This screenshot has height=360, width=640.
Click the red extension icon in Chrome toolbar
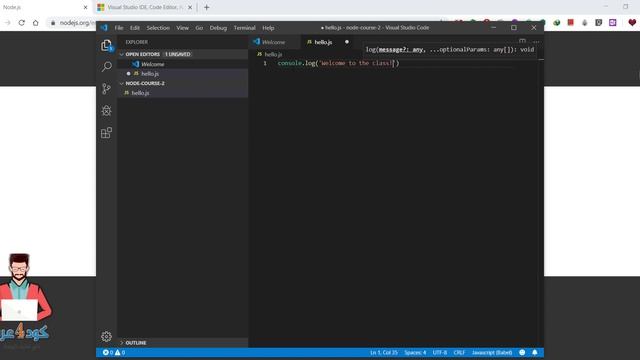(571, 22)
